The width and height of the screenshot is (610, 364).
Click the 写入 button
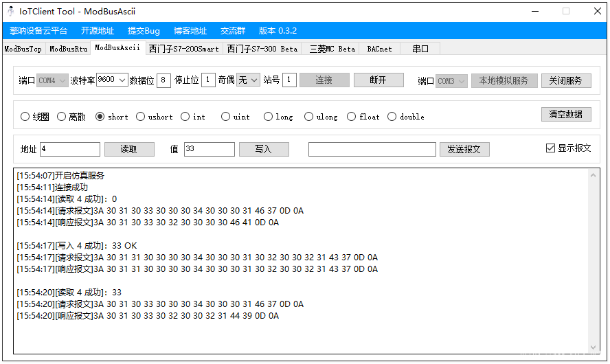point(264,149)
